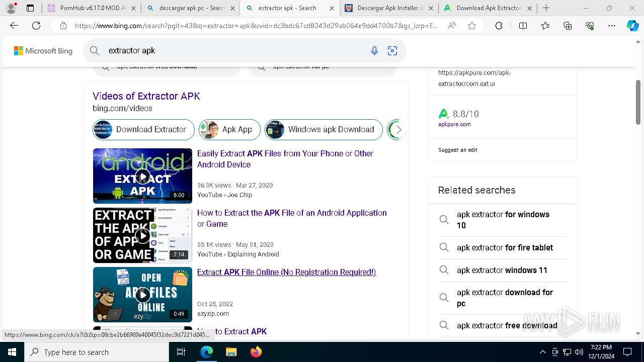Play the Android Extract APK thumbnail
The height and width of the screenshot is (362, 644).
[x=142, y=176]
